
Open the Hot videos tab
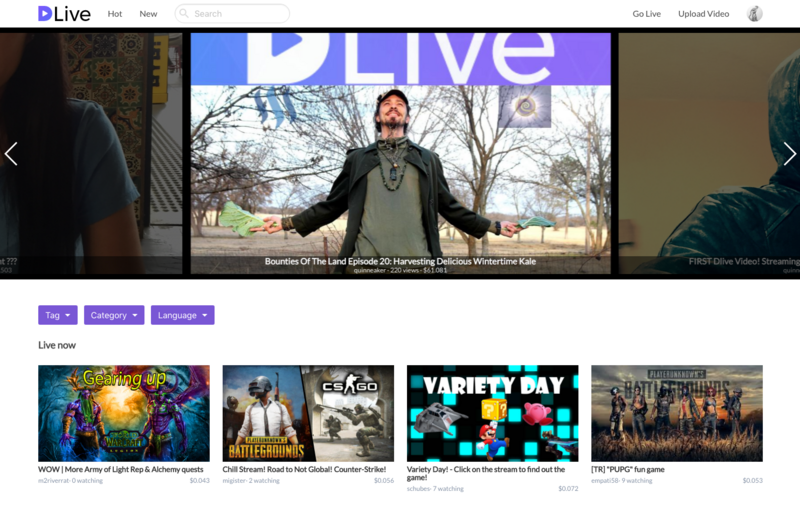[115, 14]
